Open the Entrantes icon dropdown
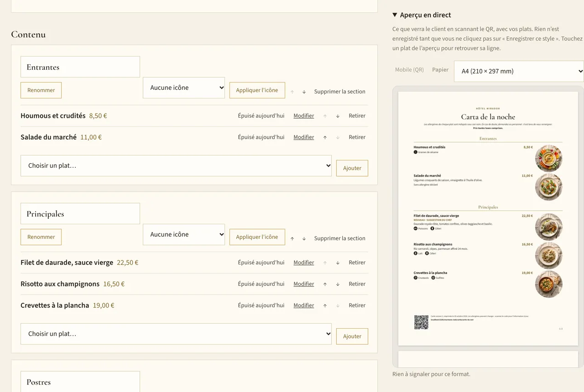This screenshot has width=584, height=392. 184,88
